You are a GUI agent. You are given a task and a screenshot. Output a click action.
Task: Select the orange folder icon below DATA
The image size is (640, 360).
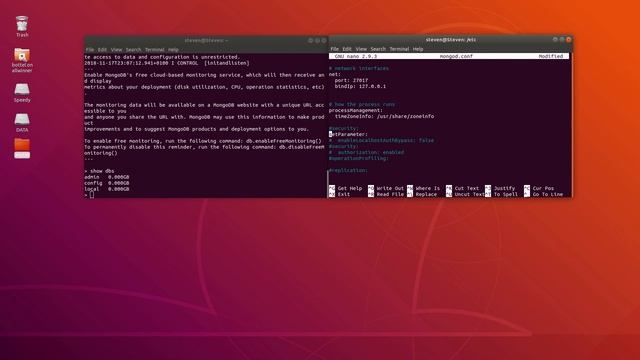22,148
